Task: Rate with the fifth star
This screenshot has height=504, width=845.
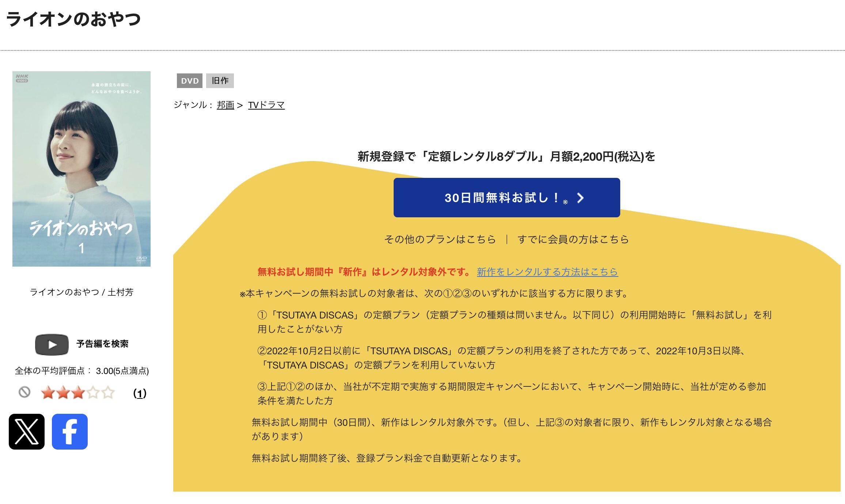Action: tap(108, 393)
